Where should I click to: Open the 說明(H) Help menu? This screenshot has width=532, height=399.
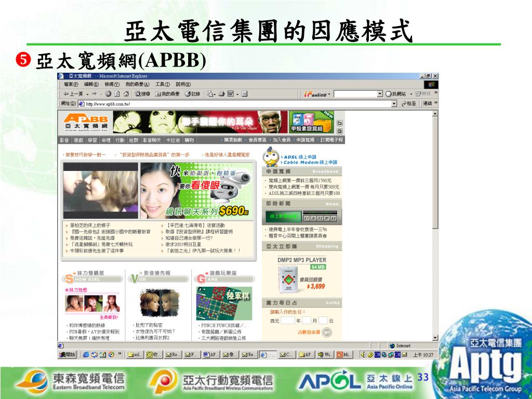coord(183,85)
